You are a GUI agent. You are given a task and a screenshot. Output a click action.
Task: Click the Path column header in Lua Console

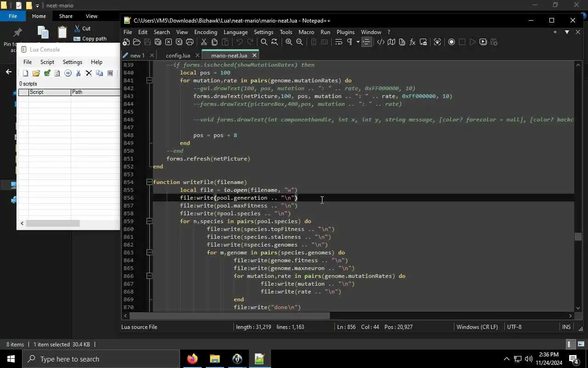(96, 92)
